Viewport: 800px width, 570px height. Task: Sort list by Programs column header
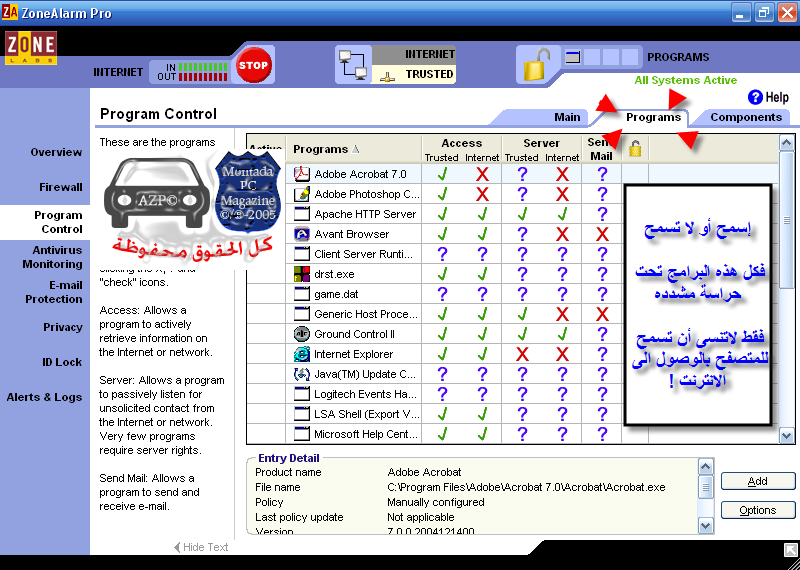tap(326, 149)
